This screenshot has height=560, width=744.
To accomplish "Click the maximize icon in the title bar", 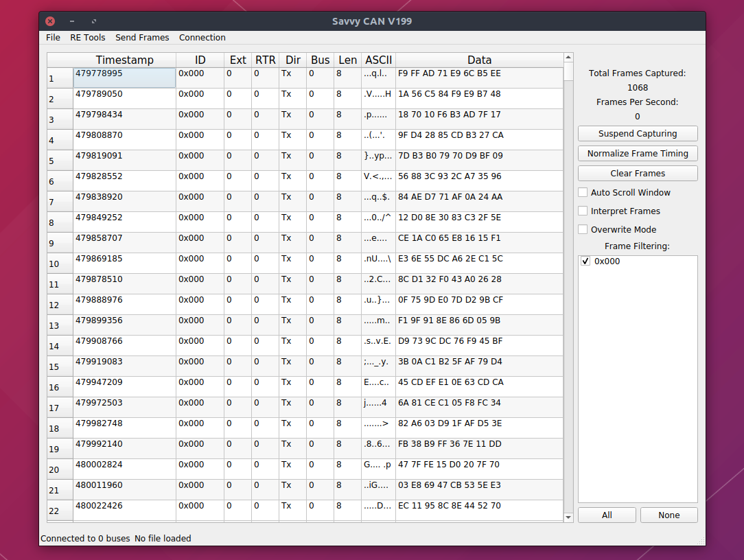I will 95,21.
